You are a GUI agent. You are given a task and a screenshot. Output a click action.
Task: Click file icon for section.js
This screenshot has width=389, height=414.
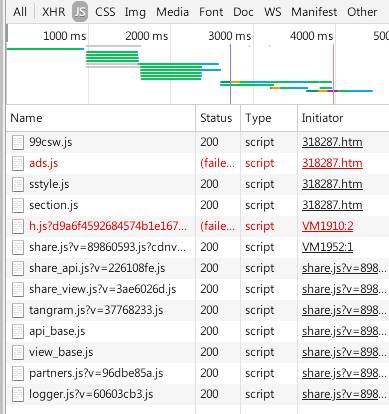coord(18,205)
